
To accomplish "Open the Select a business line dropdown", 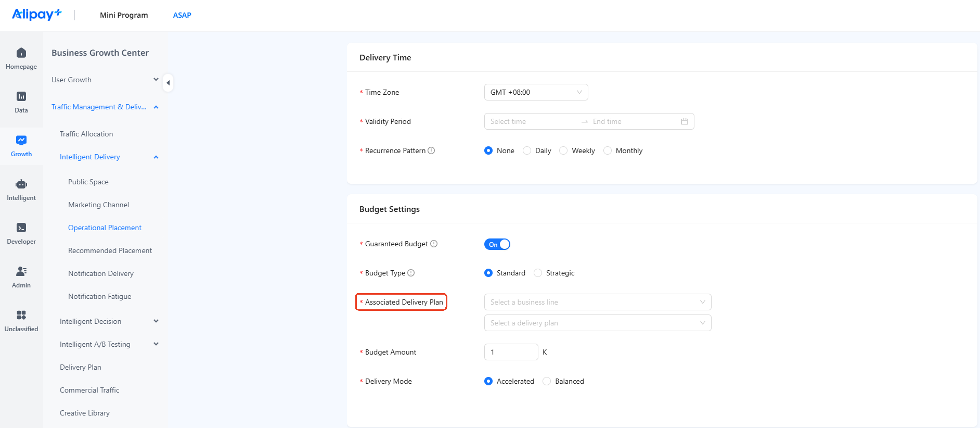I will coord(598,302).
